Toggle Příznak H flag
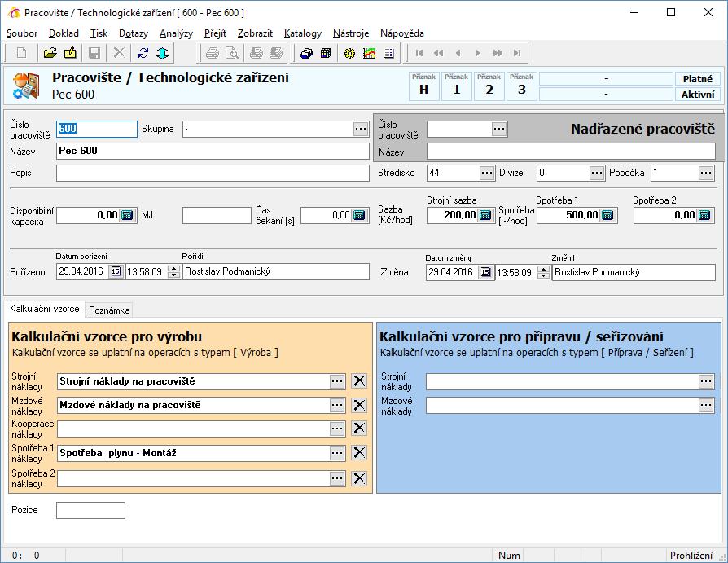728x563 pixels. click(424, 86)
